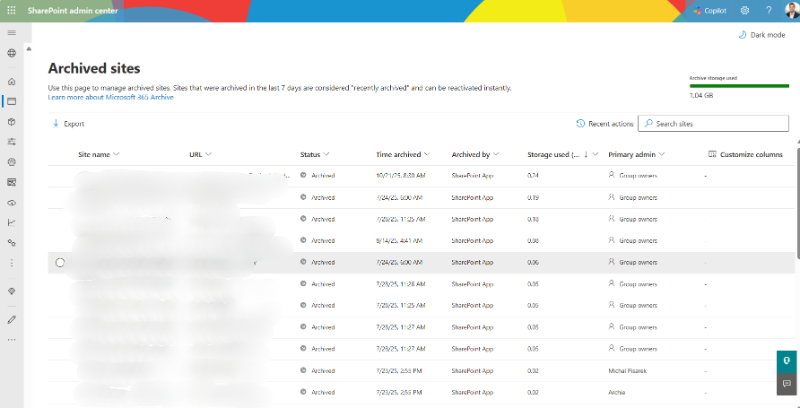Collapse the navigation menu hamburger
This screenshot has width=800, height=408.
point(11,33)
